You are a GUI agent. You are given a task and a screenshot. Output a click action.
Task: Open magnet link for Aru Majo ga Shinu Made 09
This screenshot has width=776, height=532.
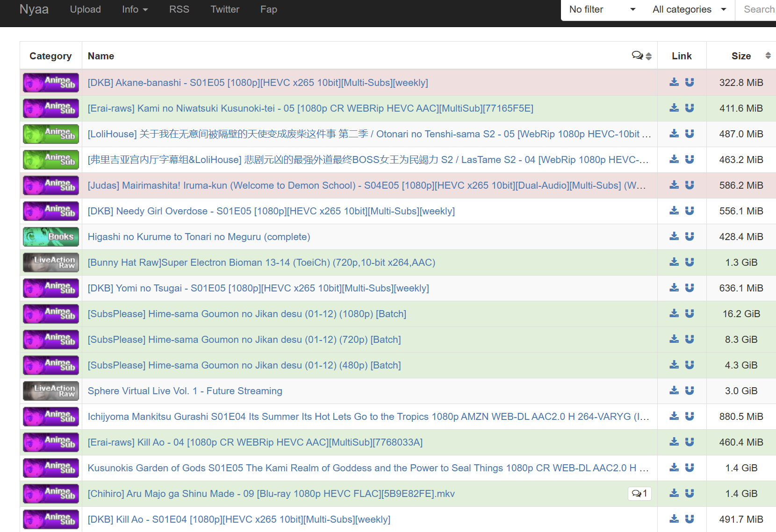[690, 493]
